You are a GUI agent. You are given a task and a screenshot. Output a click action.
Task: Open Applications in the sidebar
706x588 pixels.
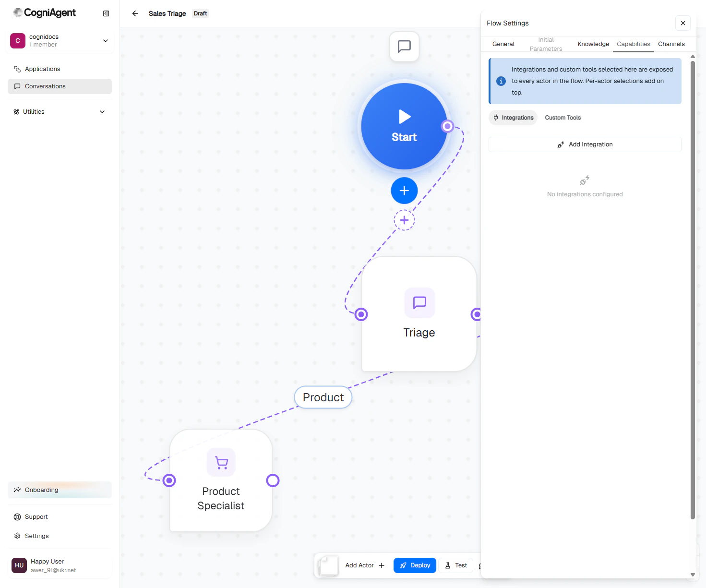pos(60,69)
